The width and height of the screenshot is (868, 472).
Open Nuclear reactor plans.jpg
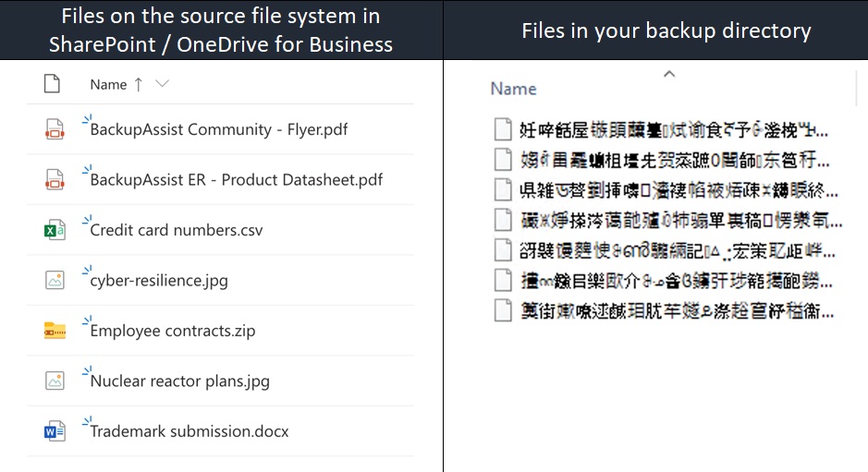click(180, 381)
